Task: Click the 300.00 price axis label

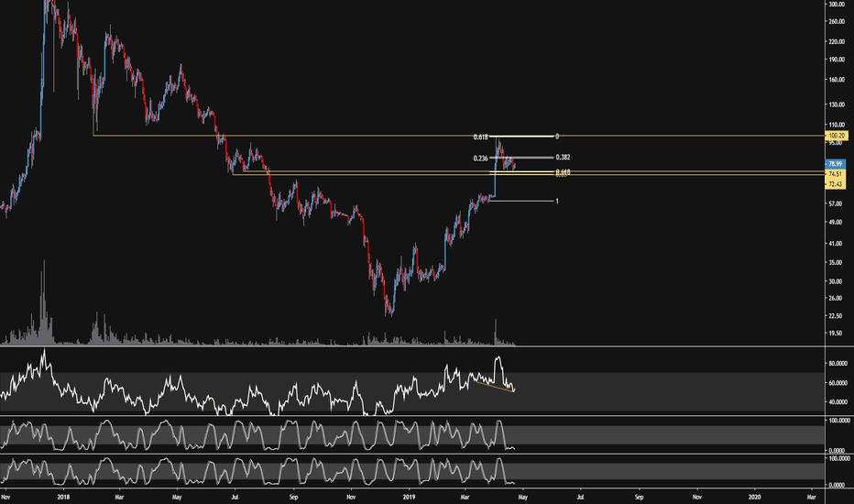Action: click(836, 4)
